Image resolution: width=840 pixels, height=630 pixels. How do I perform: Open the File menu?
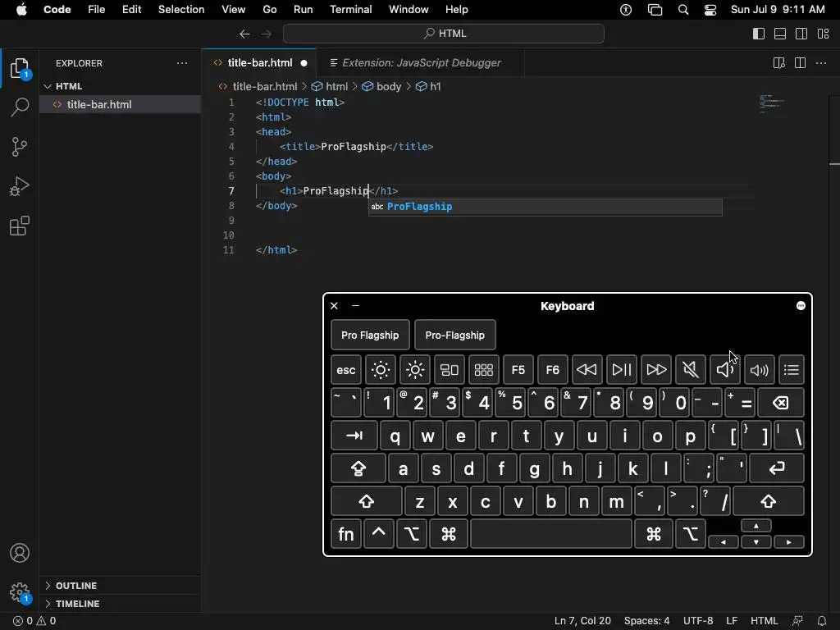pos(97,10)
